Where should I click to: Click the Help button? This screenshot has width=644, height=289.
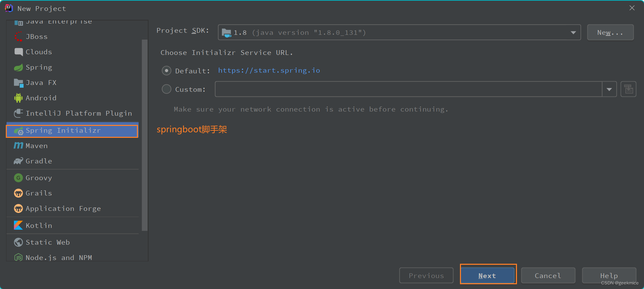coord(609,275)
